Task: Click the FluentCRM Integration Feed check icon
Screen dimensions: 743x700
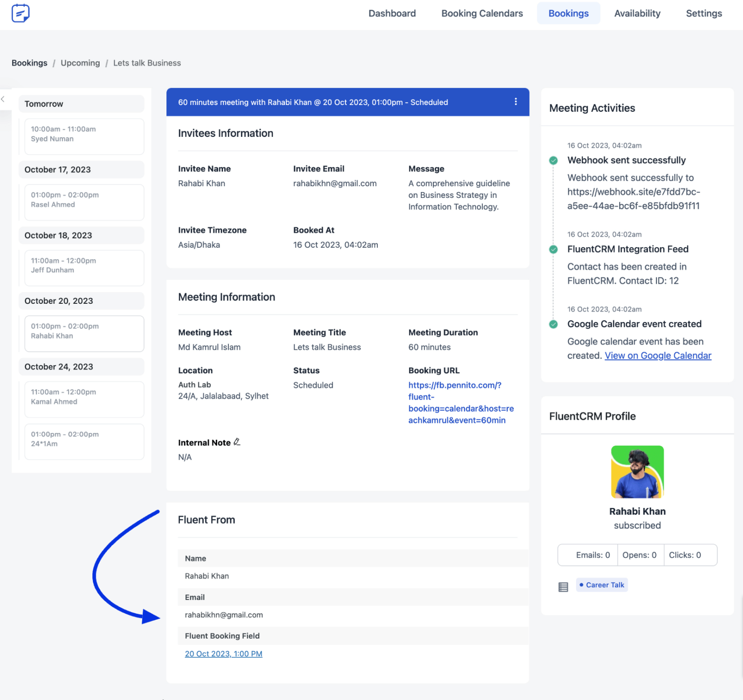Action: [553, 250]
